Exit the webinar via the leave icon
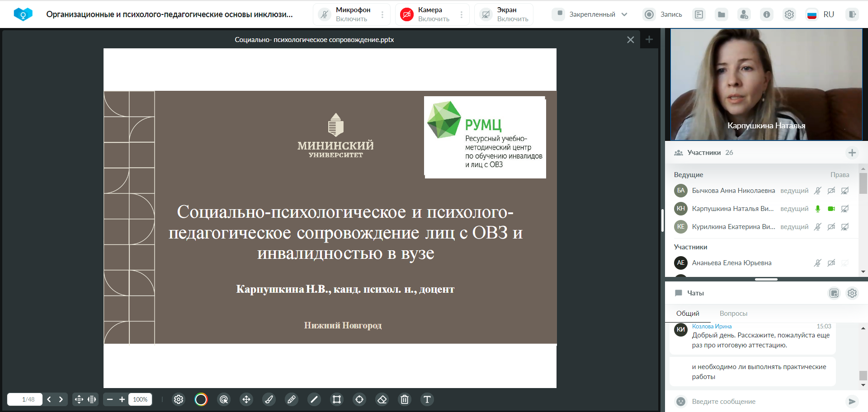Screen dimensions: 868x412 [x=852, y=14]
